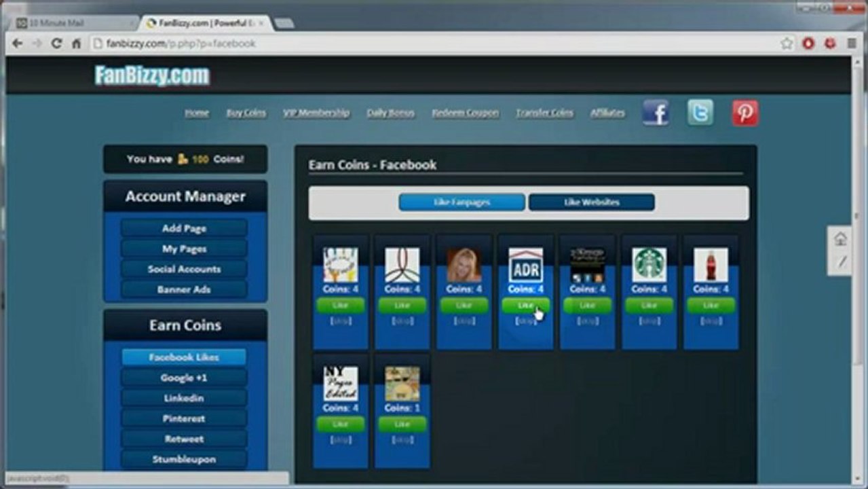
Task: Open the Redeem Coupon link
Action: [465, 113]
